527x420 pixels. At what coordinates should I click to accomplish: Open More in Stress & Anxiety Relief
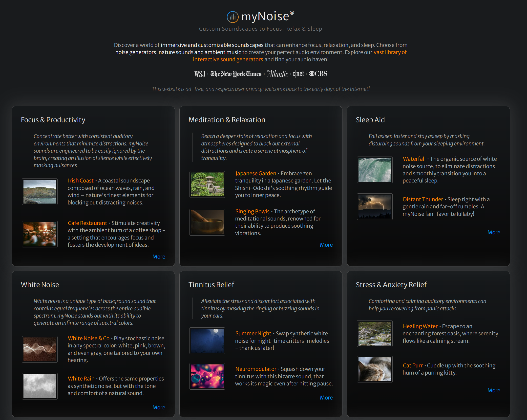pos(494,390)
